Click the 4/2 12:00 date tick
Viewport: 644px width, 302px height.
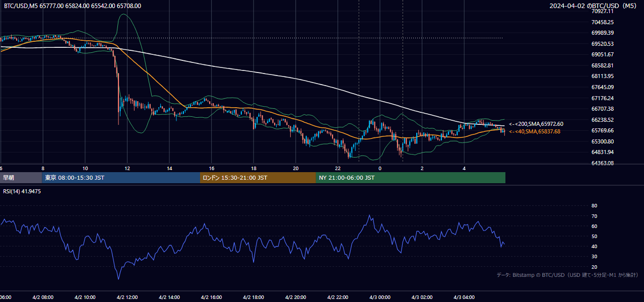pos(127,297)
